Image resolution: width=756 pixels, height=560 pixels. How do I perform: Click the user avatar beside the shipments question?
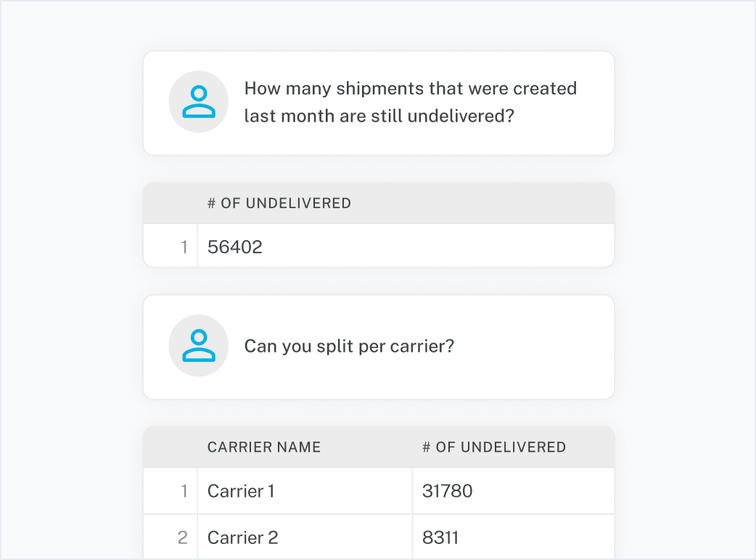[x=199, y=102]
